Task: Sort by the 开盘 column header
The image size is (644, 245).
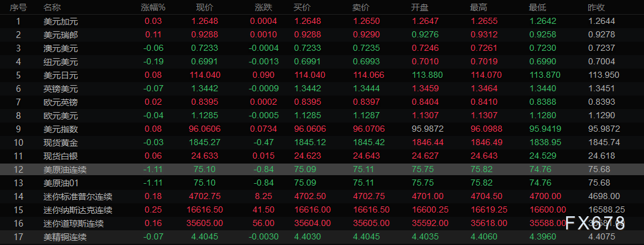Action: pyautogui.click(x=419, y=8)
